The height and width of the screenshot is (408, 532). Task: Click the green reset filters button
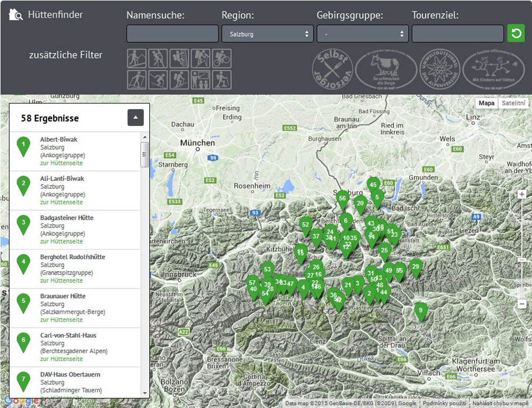pos(516,34)
